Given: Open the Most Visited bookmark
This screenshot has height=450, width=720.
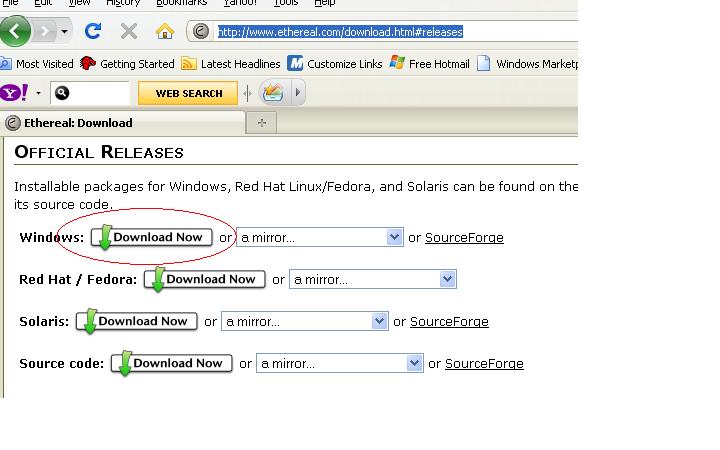Looking at the screenshot, I should pos(37,64).
